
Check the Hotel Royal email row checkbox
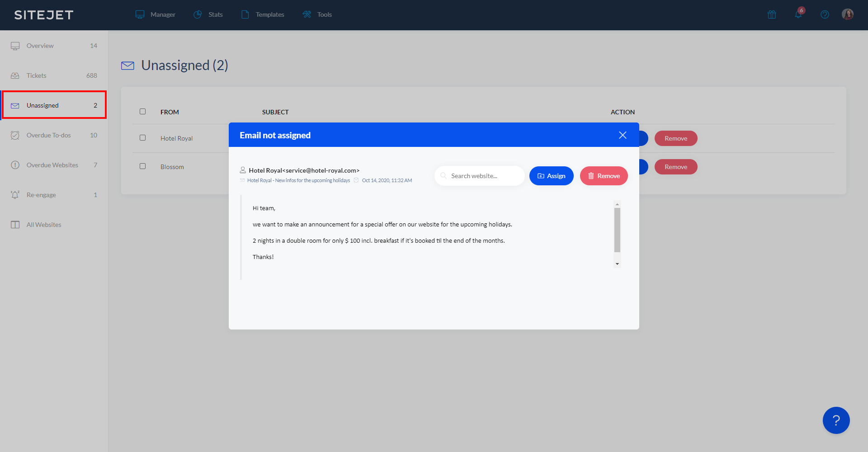[143, 137]
